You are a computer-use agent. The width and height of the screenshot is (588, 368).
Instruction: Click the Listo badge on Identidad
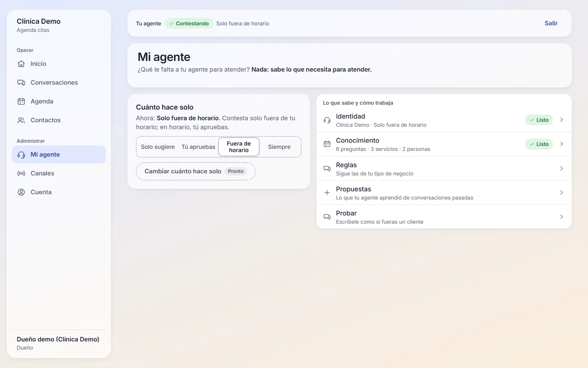pos(539,120)
